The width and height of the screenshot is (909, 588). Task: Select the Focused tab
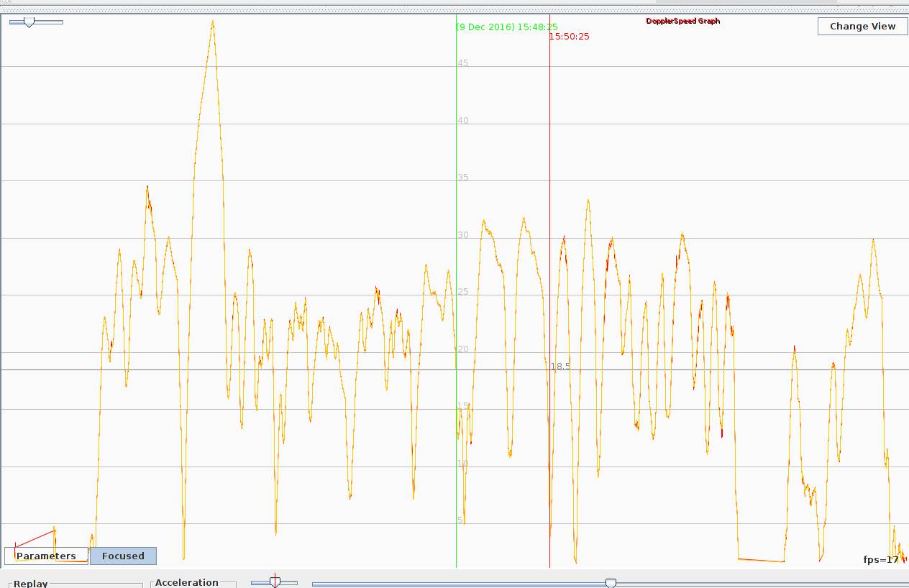[x=122, y=556]
